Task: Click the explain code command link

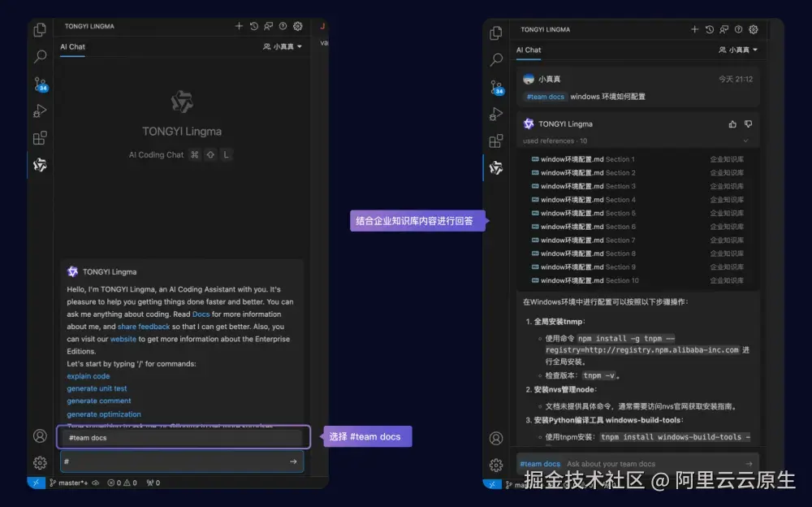Action: [88, 376]
